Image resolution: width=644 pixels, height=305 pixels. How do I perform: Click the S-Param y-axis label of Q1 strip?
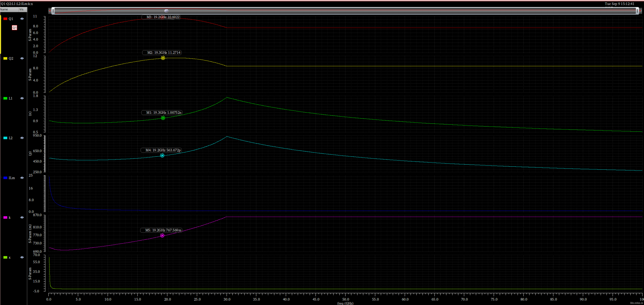[30, 35]
